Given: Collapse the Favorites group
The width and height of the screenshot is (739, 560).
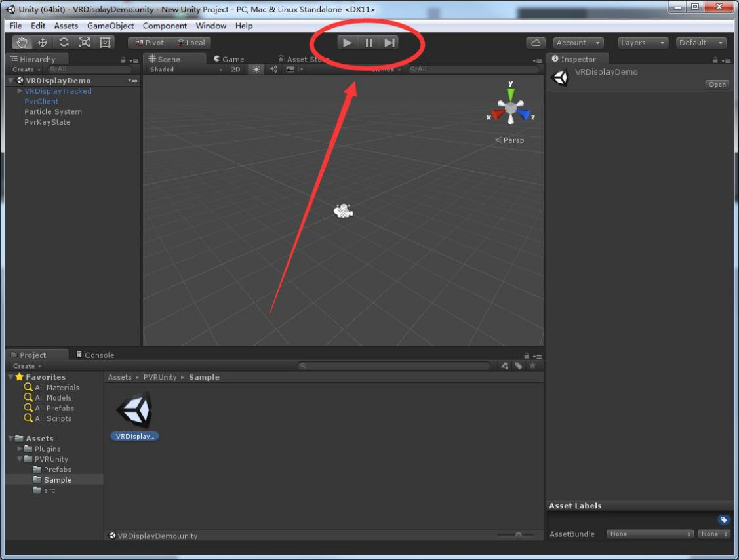Looking at the screenshot, I should click(10, 377).
